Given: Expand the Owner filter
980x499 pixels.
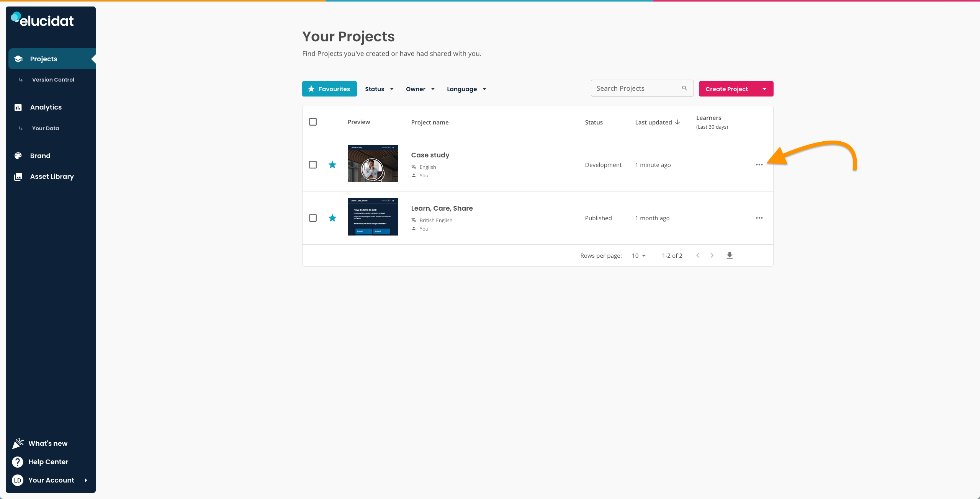Looking at the screenshot, I should pos(420,88).
